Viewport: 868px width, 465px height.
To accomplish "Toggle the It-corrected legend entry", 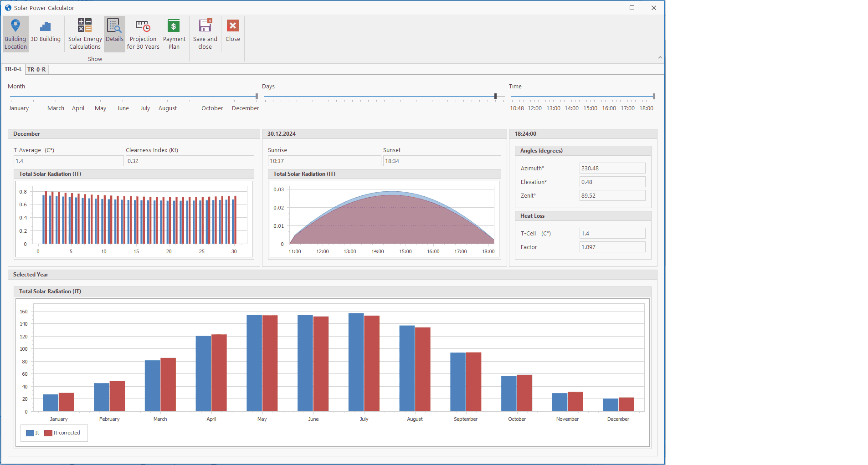I will pos(62,433).
